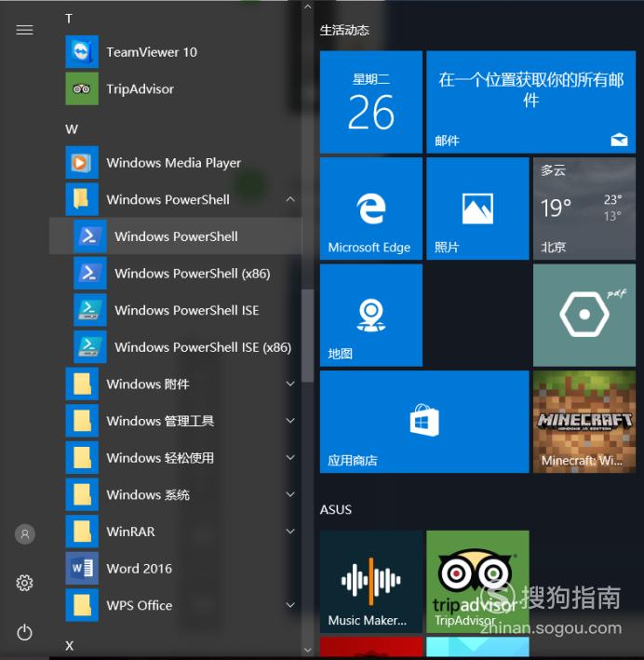This screenshot has width=644, height=660.
Task: Open Settings gear icon
Action: pos(24,583)
